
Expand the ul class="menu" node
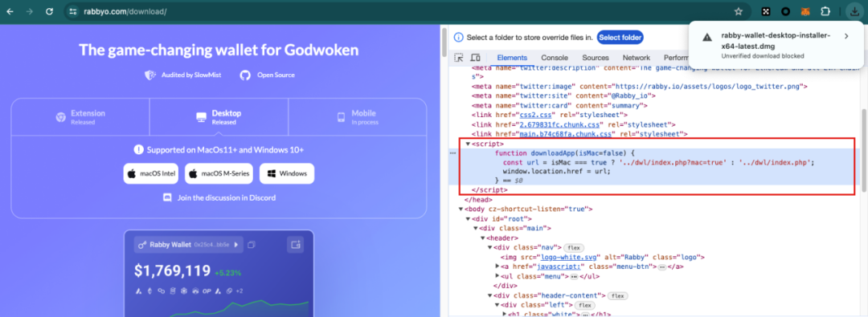tap(497, 276)
